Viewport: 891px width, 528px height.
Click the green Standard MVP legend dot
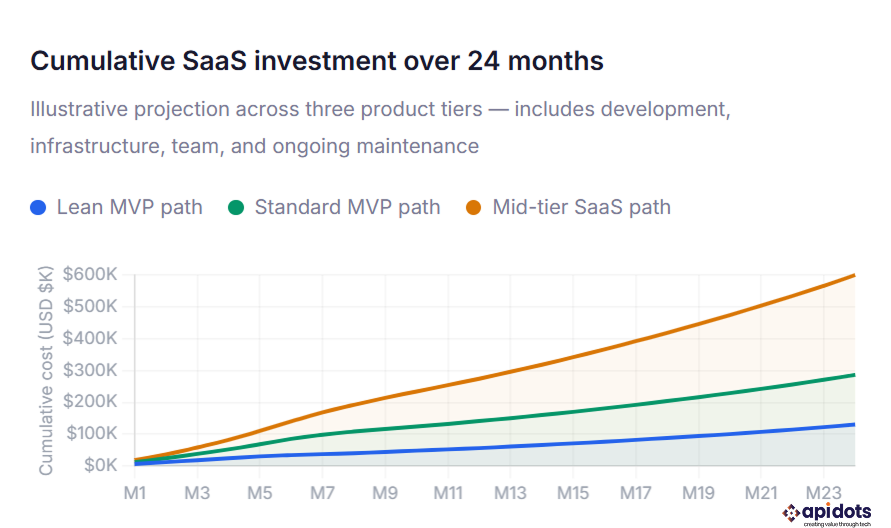(x=236, y=208)
